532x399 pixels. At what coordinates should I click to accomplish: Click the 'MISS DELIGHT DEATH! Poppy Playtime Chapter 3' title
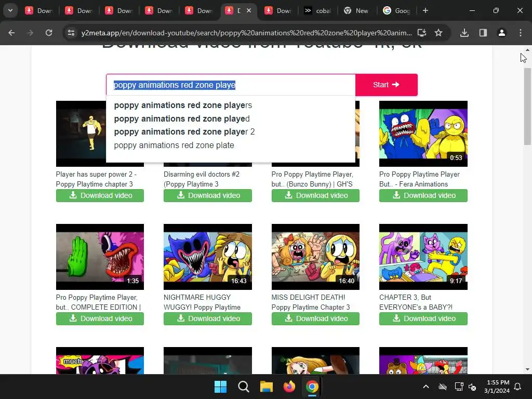311,302
